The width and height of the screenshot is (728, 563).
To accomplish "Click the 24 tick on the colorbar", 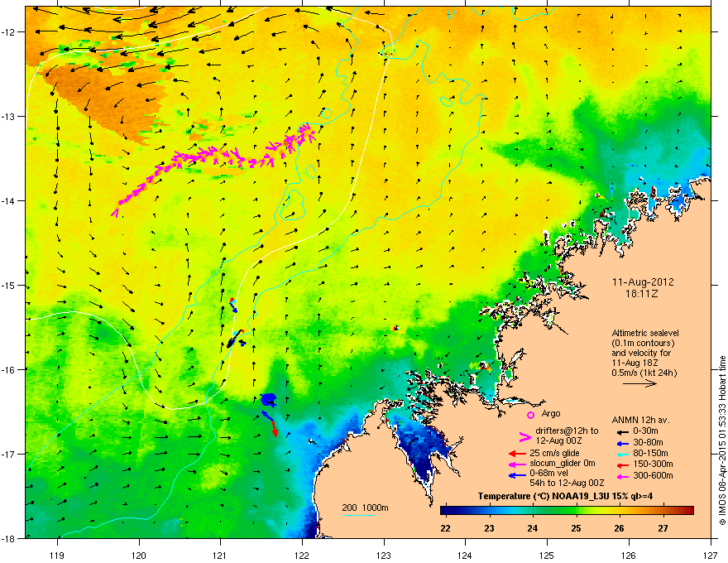I will [x=533, y=528].
